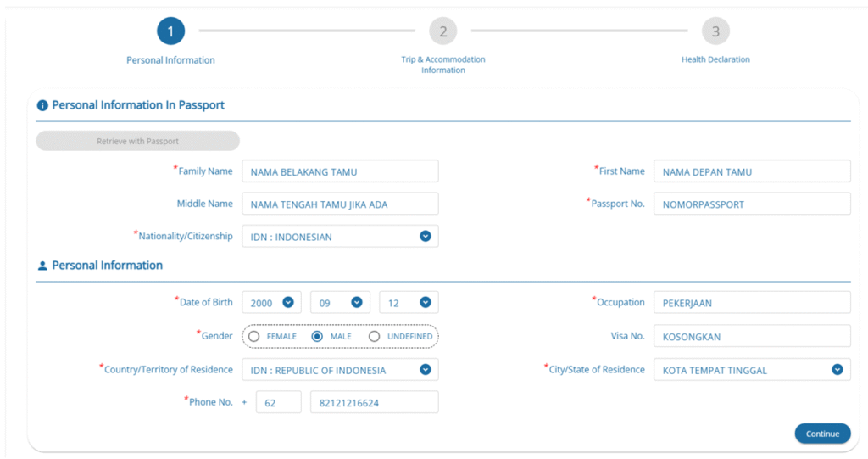
Task: Click step 1 Personal Information circle
Action: (170, 31)
